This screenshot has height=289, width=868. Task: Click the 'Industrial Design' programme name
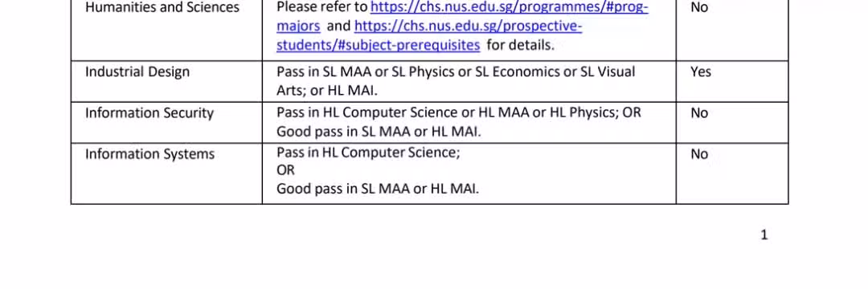137,71
